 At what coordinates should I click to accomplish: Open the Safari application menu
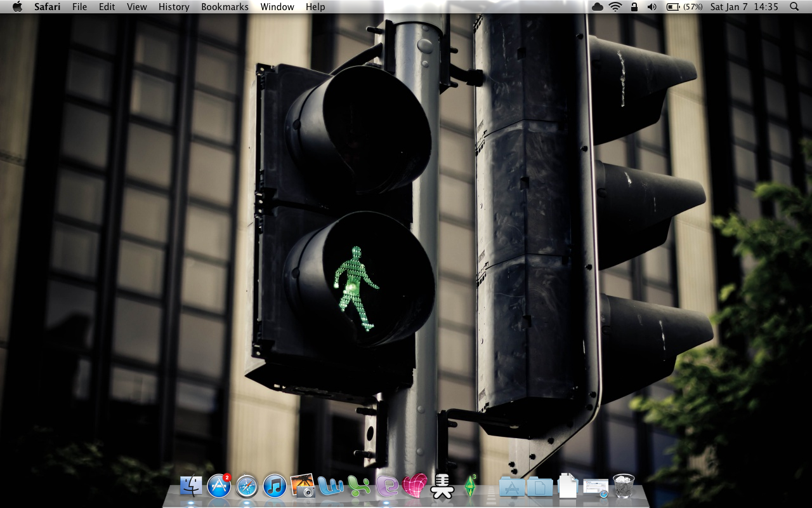point(48,7)
